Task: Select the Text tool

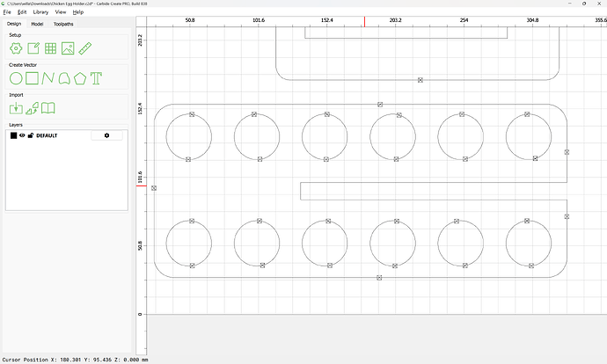Action: (97, 78)
